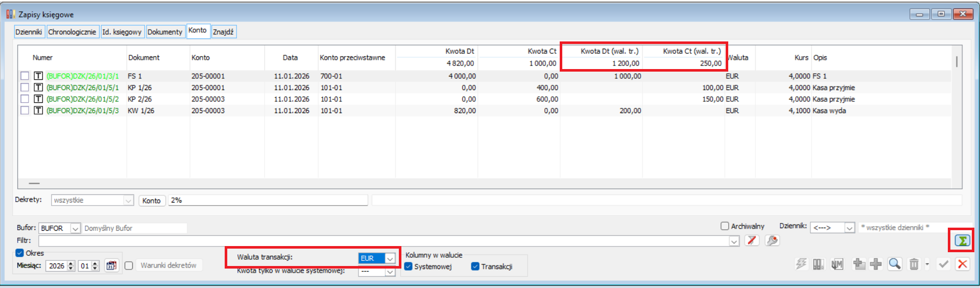Open the calendar date picker icon
Image resolution: width=980 pixels, height=288 pixels.
pyautogui.click(x=111, y=265)
